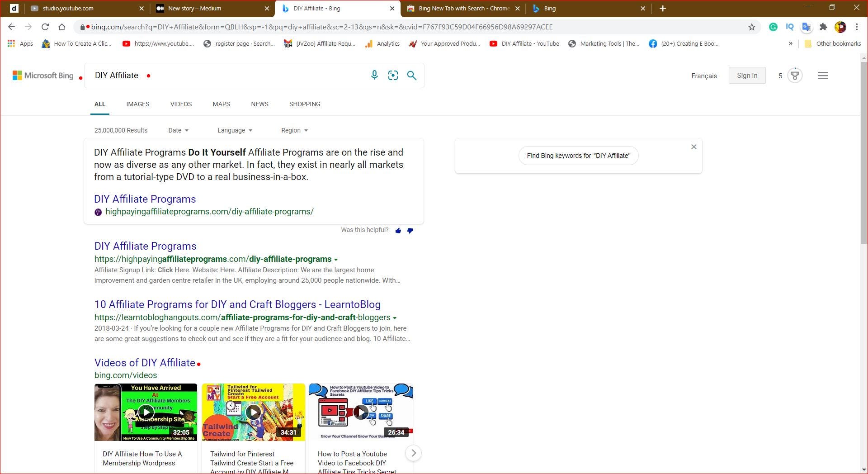Open Analytics bookmark
This screenshot has width=868, height=474.
tap(382, 43)
